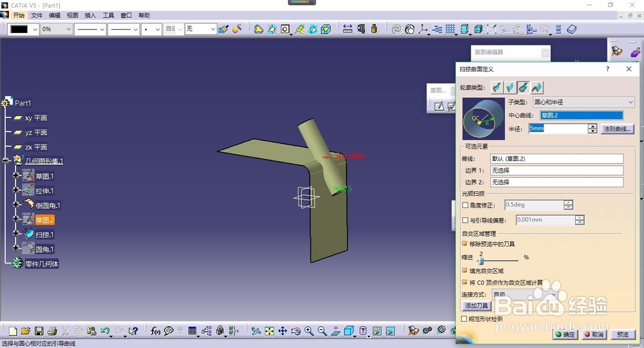Click the 中心曲线 草图.2 field

click(582, 115)
